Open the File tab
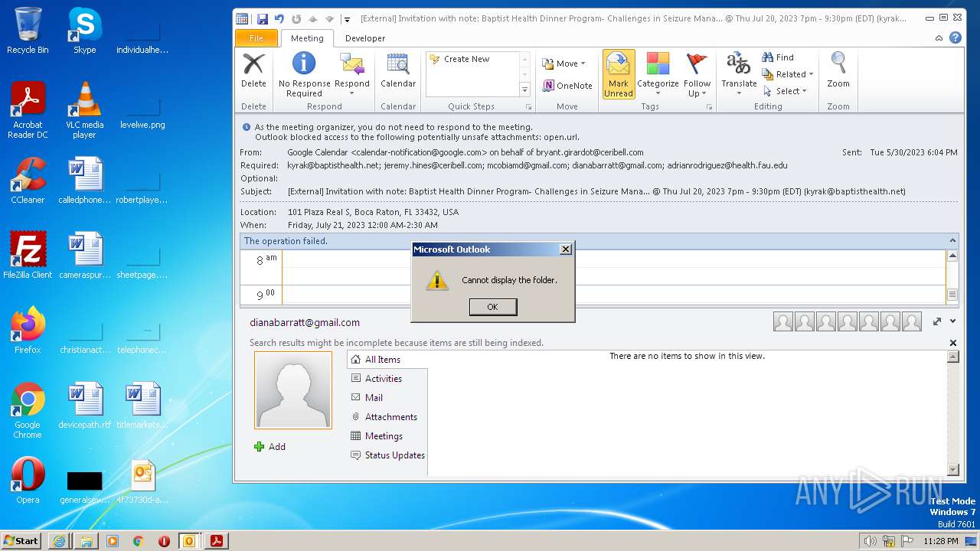The width and height of the screenshot is (980, 551). pos(256,38)
